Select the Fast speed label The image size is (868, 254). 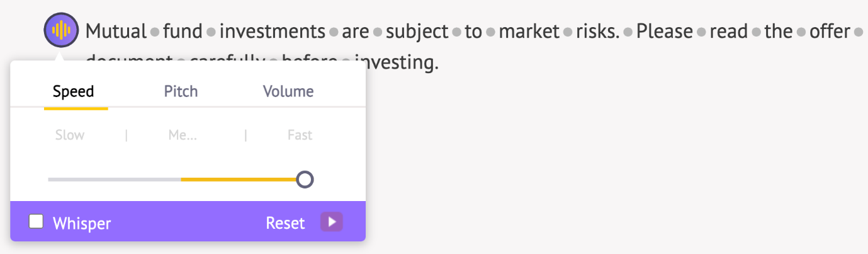coord(300,135)
